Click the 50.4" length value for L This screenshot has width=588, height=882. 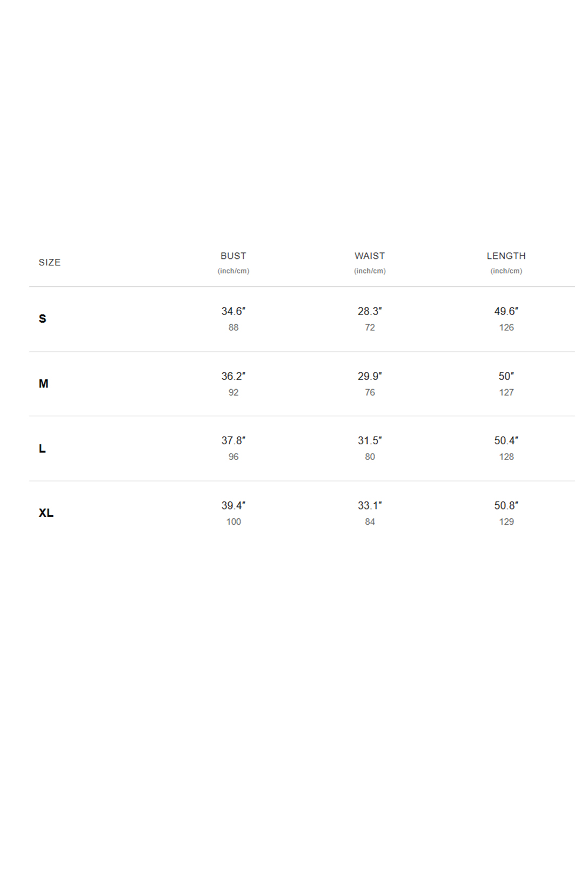(x=506, y=440)
